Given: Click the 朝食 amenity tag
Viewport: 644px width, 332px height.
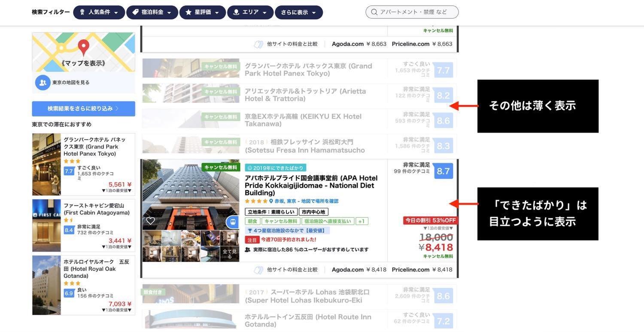Looking at the screenshot, I should click(252, 221).
